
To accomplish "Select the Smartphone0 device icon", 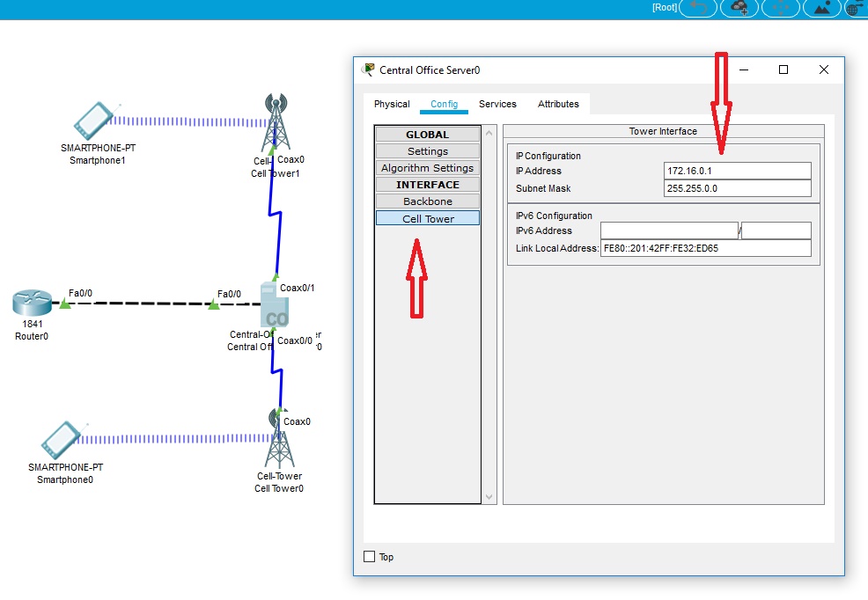I will coord(61,440).
